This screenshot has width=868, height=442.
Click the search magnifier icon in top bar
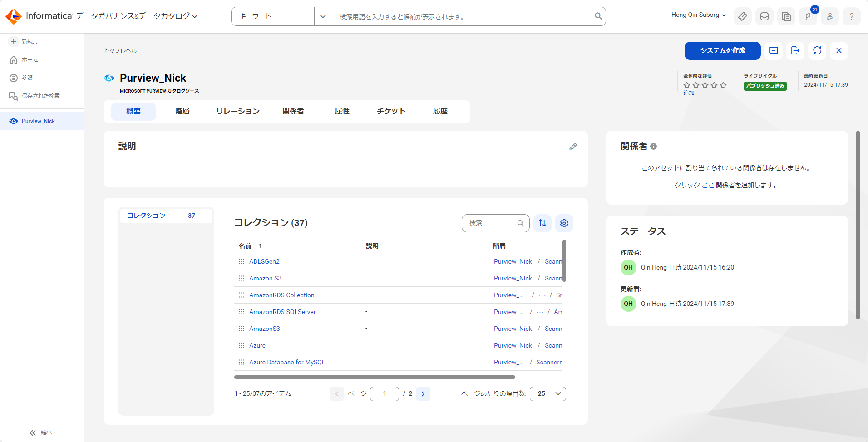coord(598,16)
